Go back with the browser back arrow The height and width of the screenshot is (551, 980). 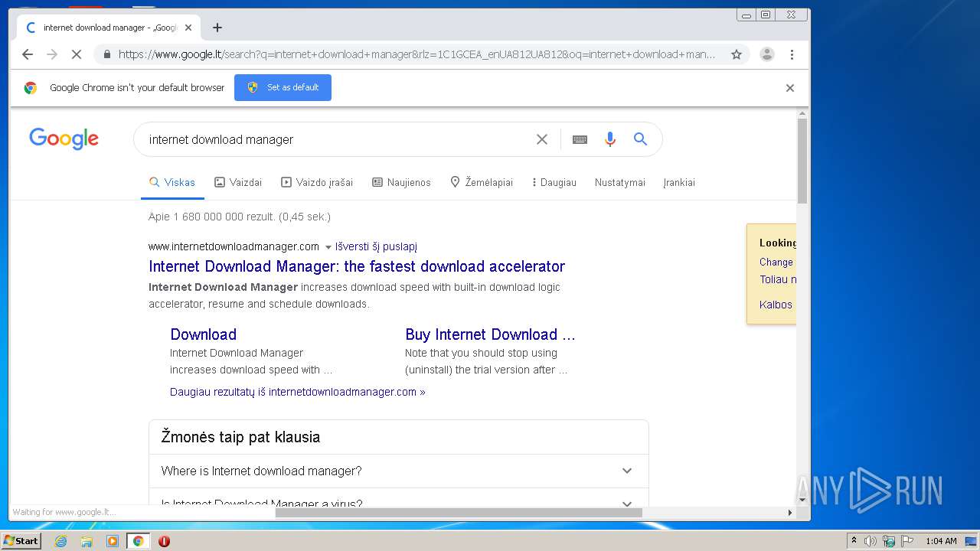click(28, 54)
